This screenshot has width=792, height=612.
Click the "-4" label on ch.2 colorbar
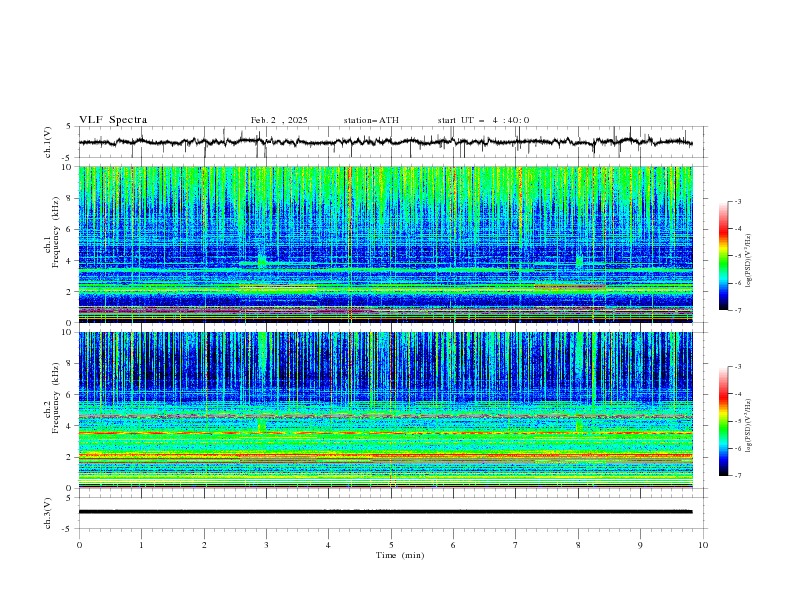738,394
